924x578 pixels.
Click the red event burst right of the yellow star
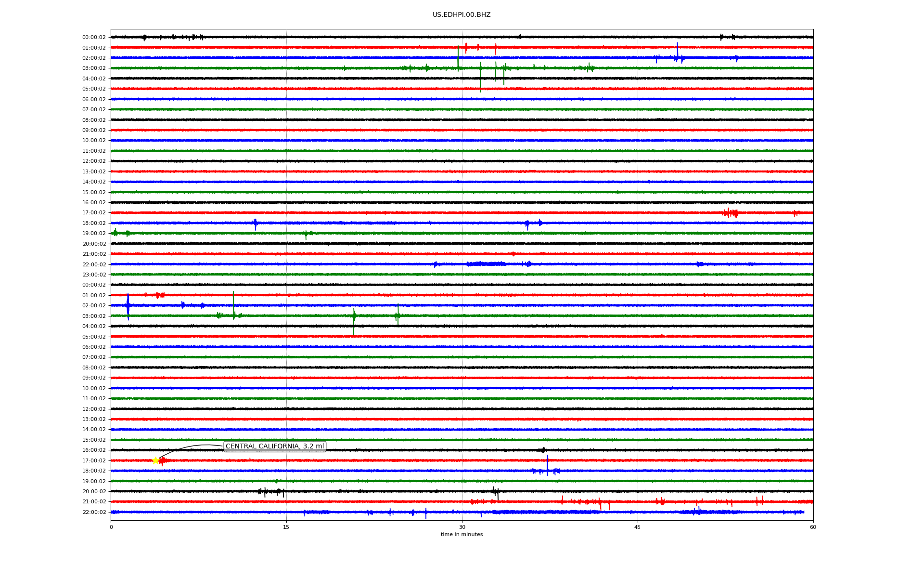163,460
